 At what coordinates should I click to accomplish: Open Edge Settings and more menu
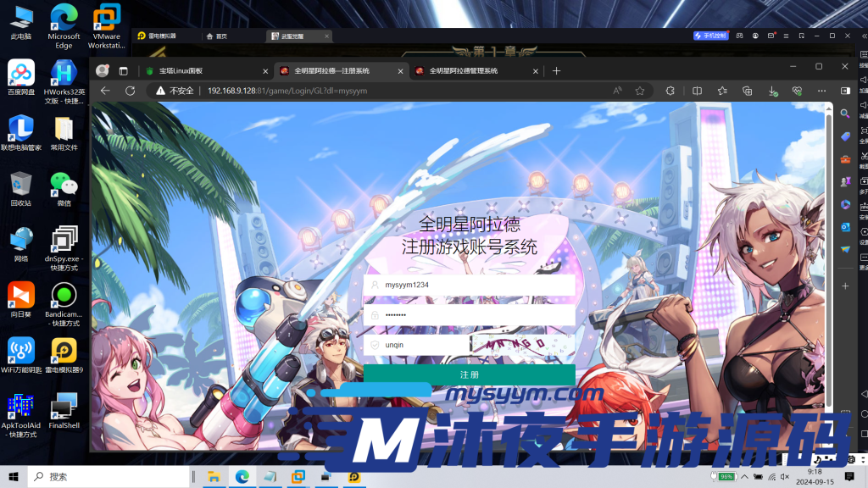click(821, 91)
